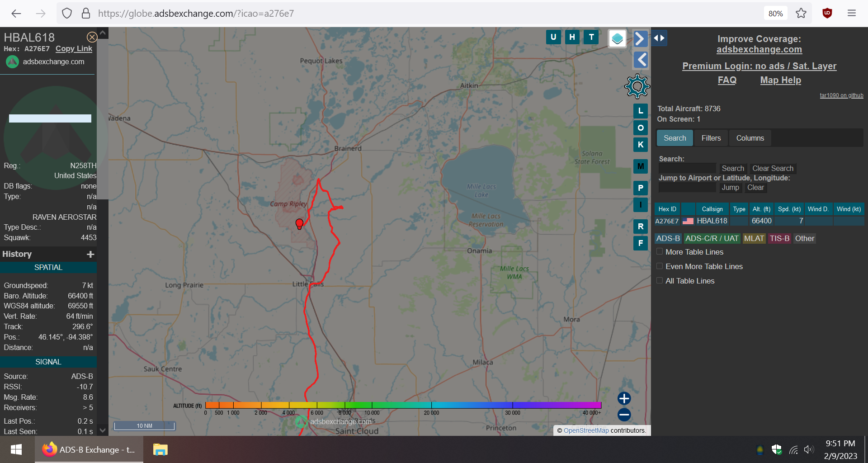This screenshot has width=868, height=463.
Task: Expand the History section plus icon
Action: 90,254
